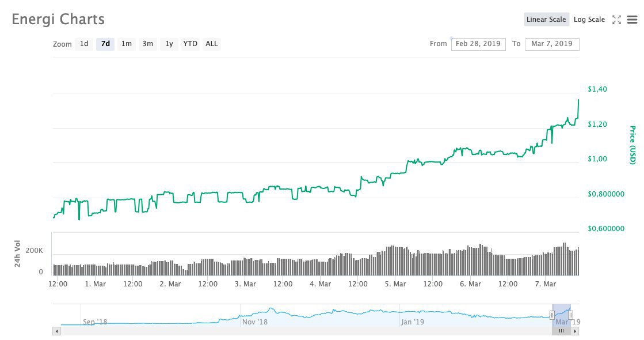
Task: Click the 2. Mar date label
Action: [170, 284]
